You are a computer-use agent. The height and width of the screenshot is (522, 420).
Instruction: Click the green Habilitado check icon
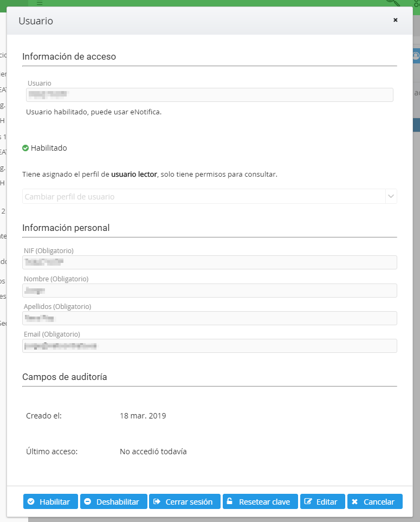pyautogui.click(x=25, y=148)
